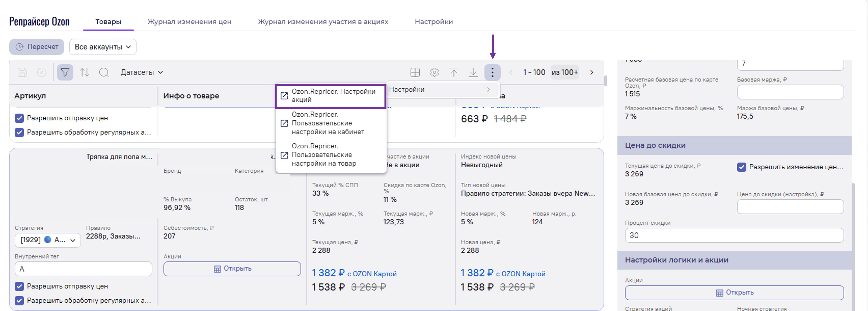Click the filter funnel icon

pyautogui.click(x=65, y=72)
